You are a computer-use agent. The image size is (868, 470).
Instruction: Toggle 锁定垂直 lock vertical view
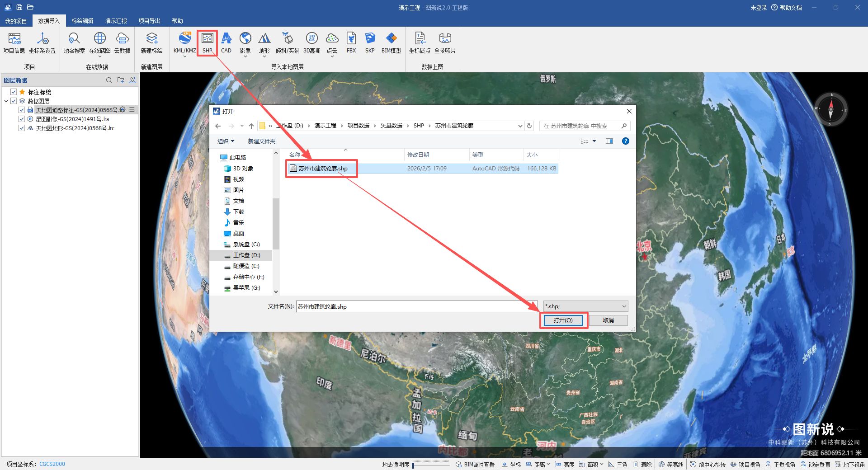[815, 465]
